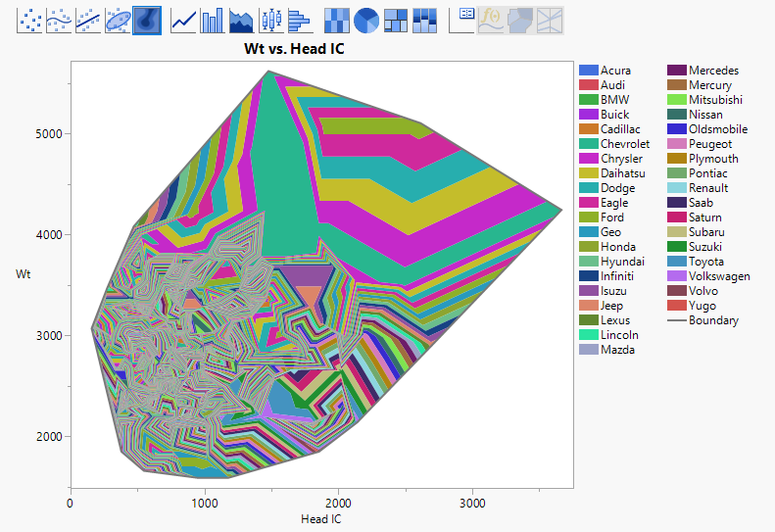
Task: Click the Head IC x-axis label
Action: [320, 519]
